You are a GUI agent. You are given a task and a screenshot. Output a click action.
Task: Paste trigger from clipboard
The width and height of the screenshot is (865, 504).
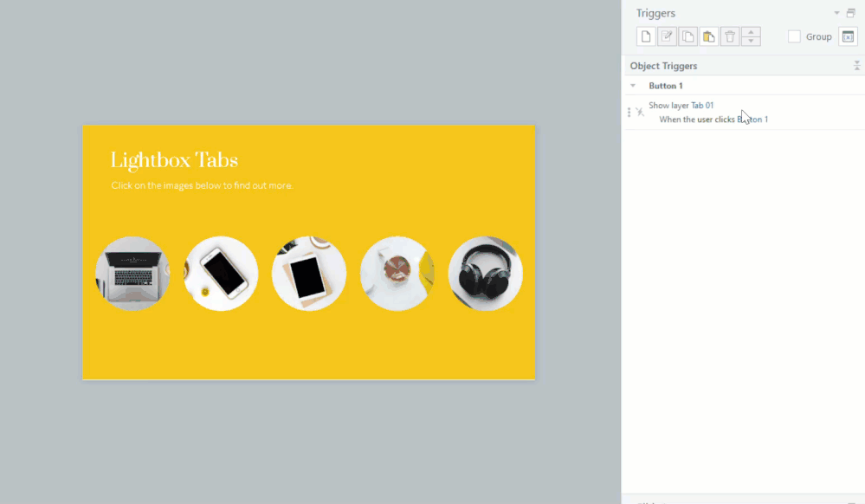(x=708, y=36)
